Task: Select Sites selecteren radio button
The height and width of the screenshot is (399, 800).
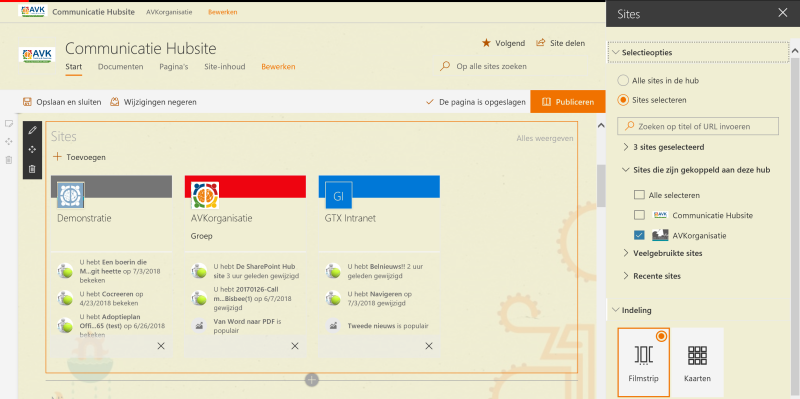Action: [623, 100]
